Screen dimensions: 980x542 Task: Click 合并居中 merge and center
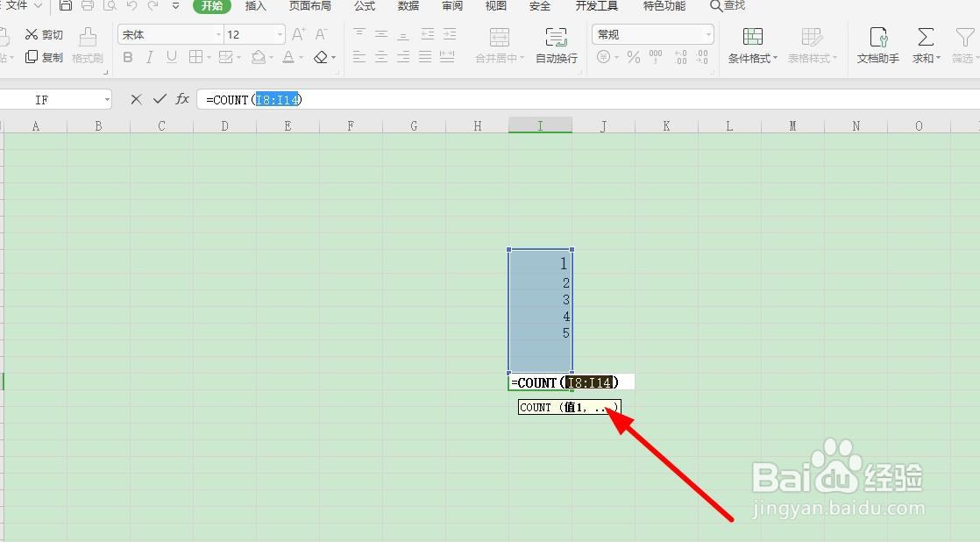click(x=500, y=46)
